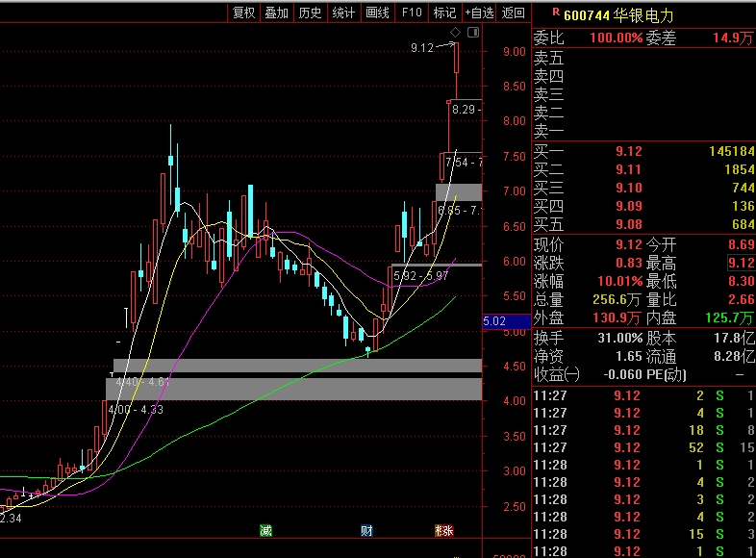Click the 叠加 overlay button
The height and width of the screenshot is (558, 756).
[276, 13]
